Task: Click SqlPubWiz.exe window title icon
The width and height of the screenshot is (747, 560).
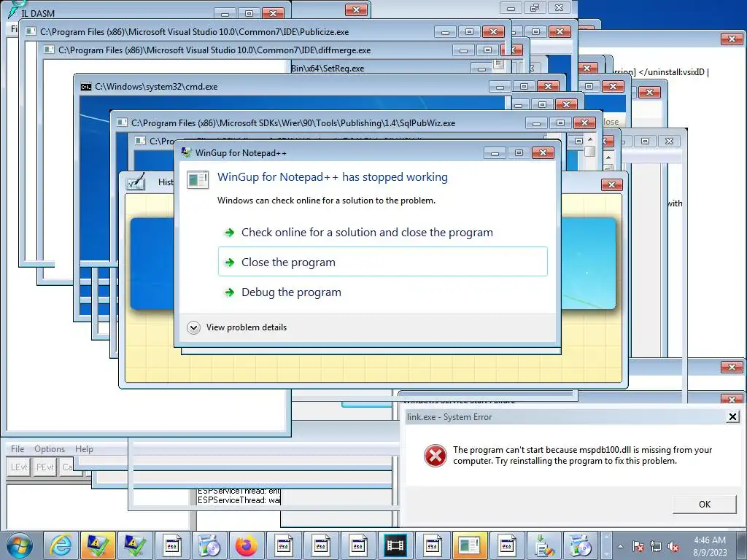Action: 122,122
